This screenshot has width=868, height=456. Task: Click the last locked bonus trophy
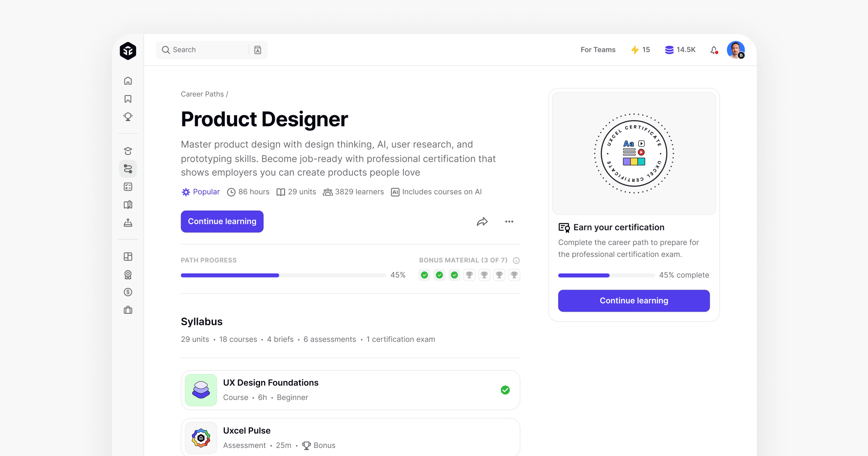pyautogui.click(x=514, y=275)
